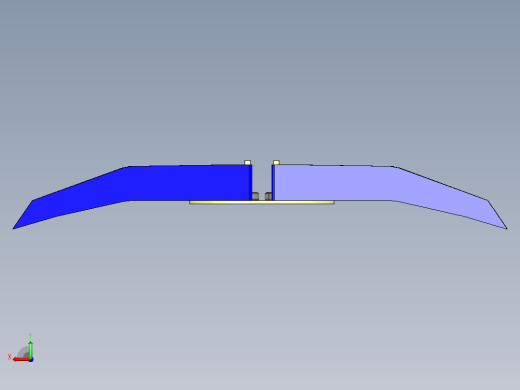Select the right gray bolt under gap

(x=268, y=196)
